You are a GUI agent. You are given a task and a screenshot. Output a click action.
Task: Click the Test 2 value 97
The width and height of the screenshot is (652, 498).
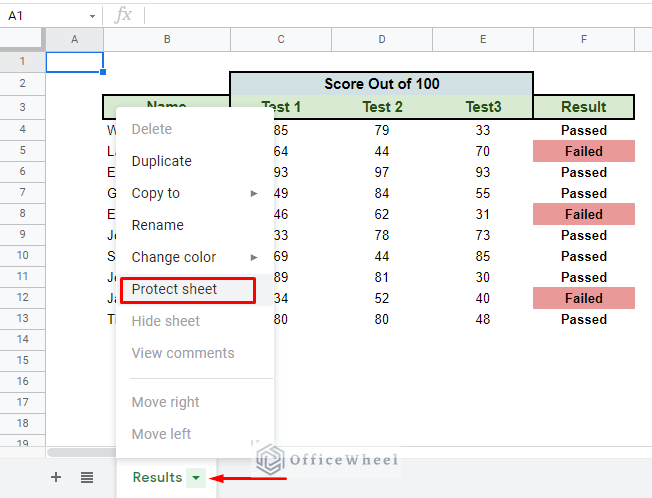click(x=382, y=172)
